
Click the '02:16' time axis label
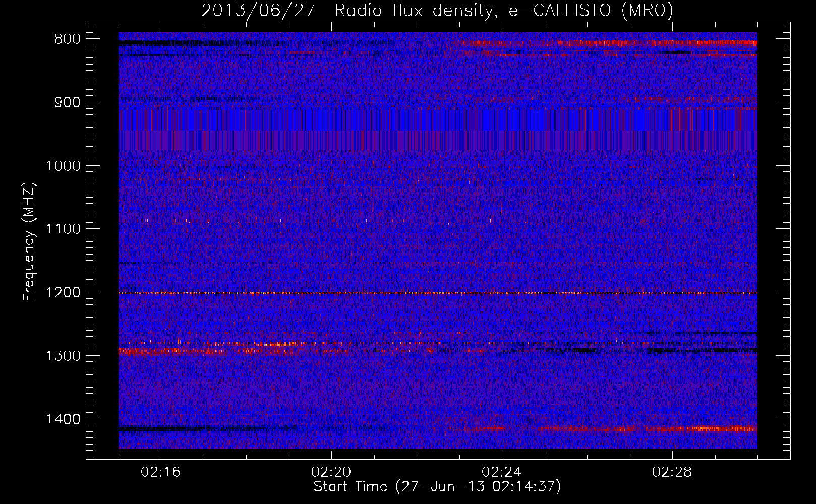[161, 472]
